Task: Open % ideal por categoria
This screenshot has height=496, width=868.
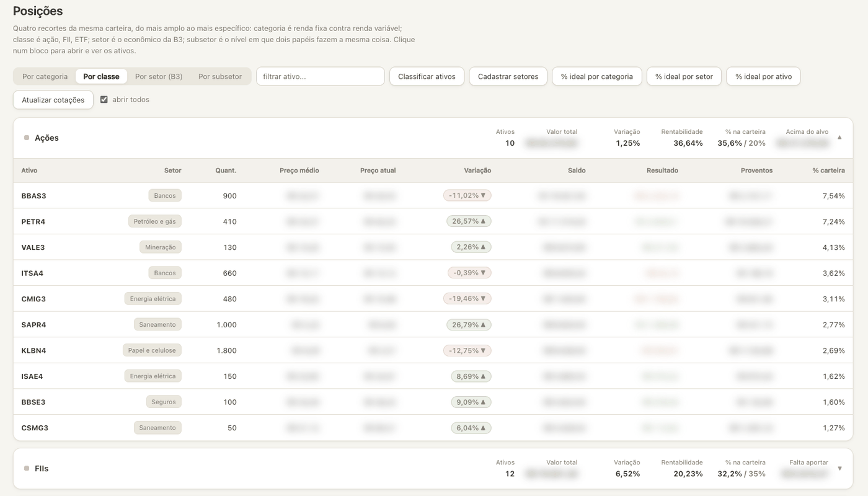Action: (597, 76)
